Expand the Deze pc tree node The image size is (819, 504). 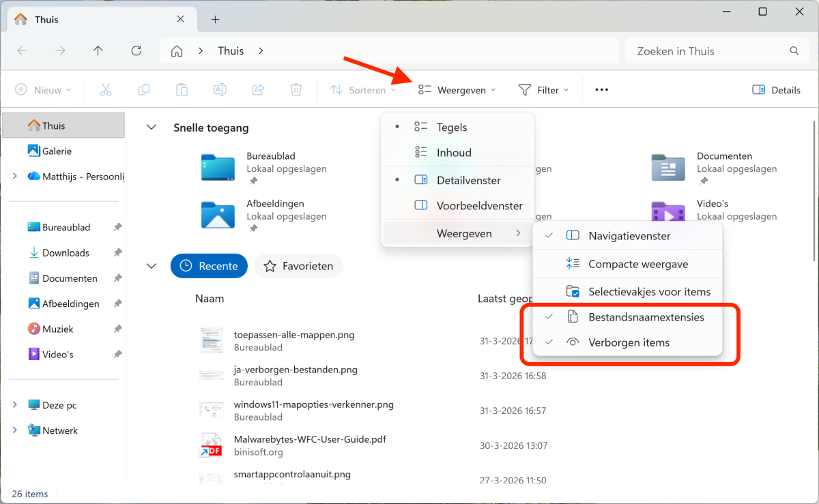(x=15, y=405)
